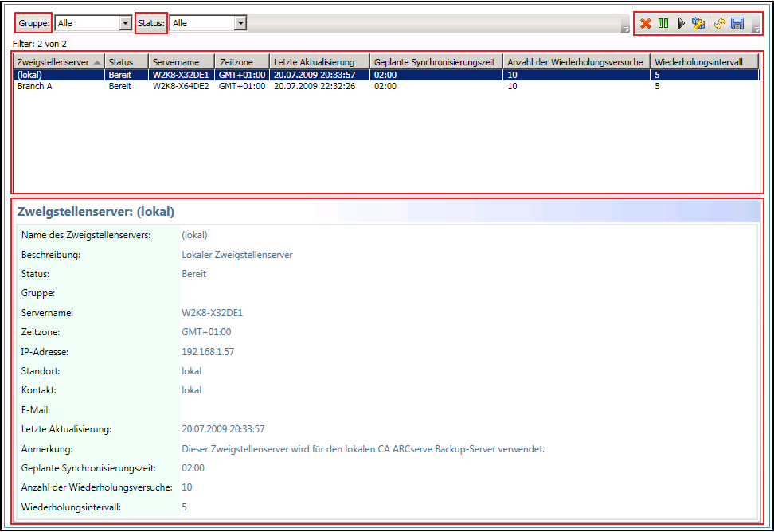Screen dimensions: 774x532
Task: Click Anzahl der Wiederholungsversuche column header
Action: [577, 61]
